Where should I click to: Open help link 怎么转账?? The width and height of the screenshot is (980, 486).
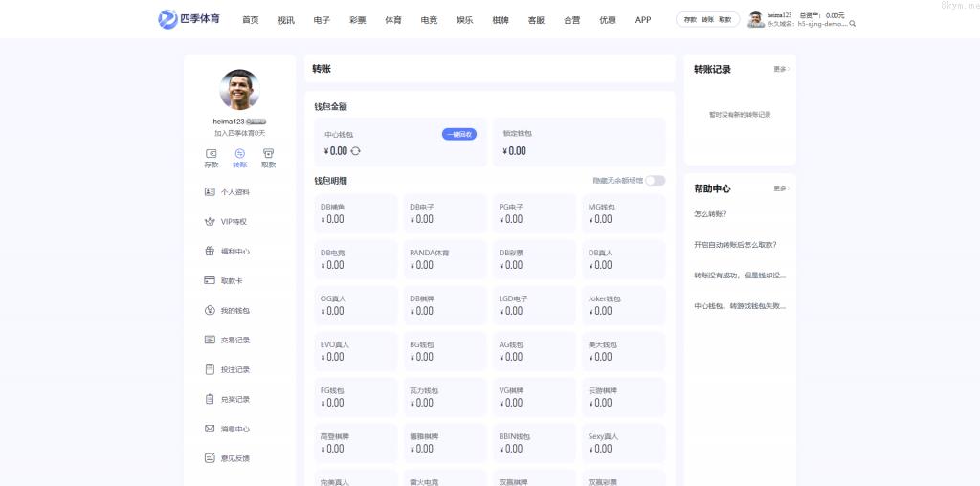click(710, 214)
